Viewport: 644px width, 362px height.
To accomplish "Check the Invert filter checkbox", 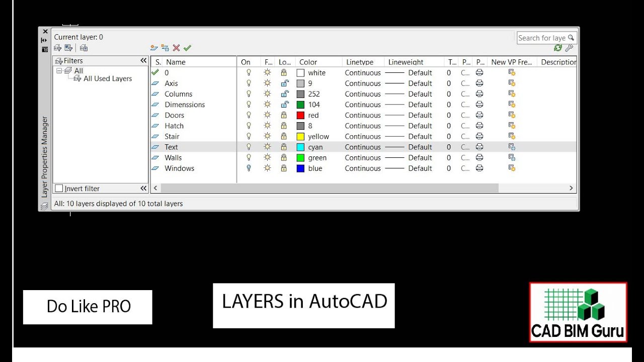I will [59, 189].
